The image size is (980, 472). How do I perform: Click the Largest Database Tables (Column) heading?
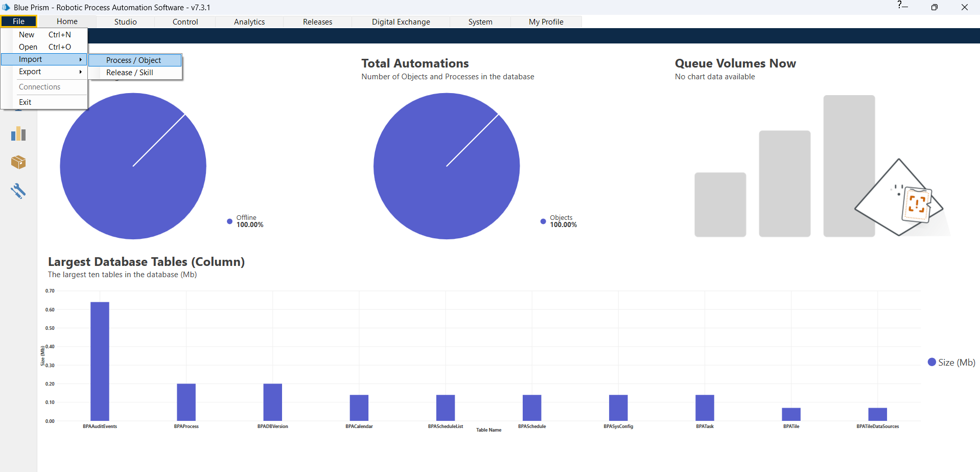tap(146, 262)
